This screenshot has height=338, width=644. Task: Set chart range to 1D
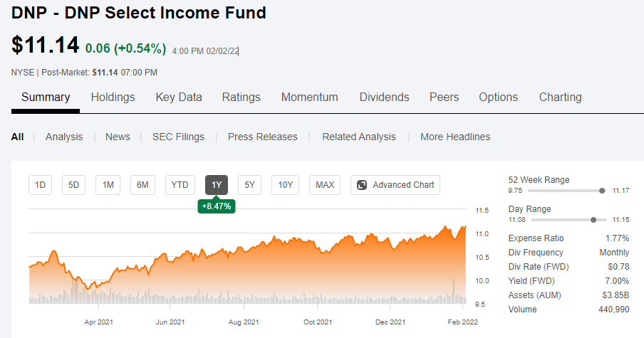pyautogui.click(x=40, y=185)
